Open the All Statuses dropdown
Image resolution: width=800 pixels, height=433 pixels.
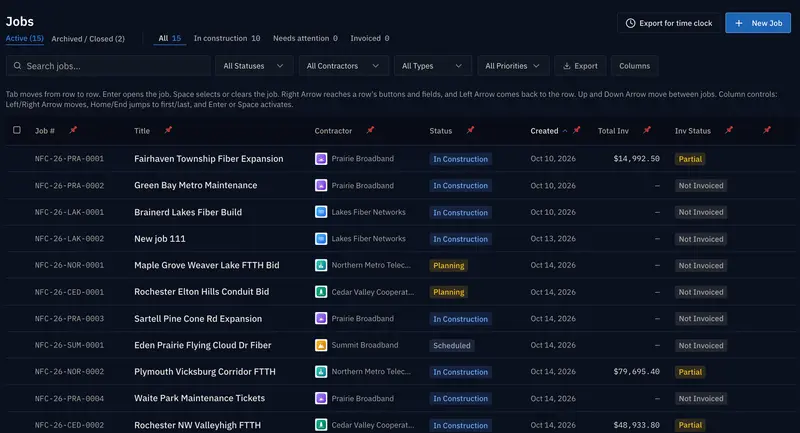(x=254, y=66)
